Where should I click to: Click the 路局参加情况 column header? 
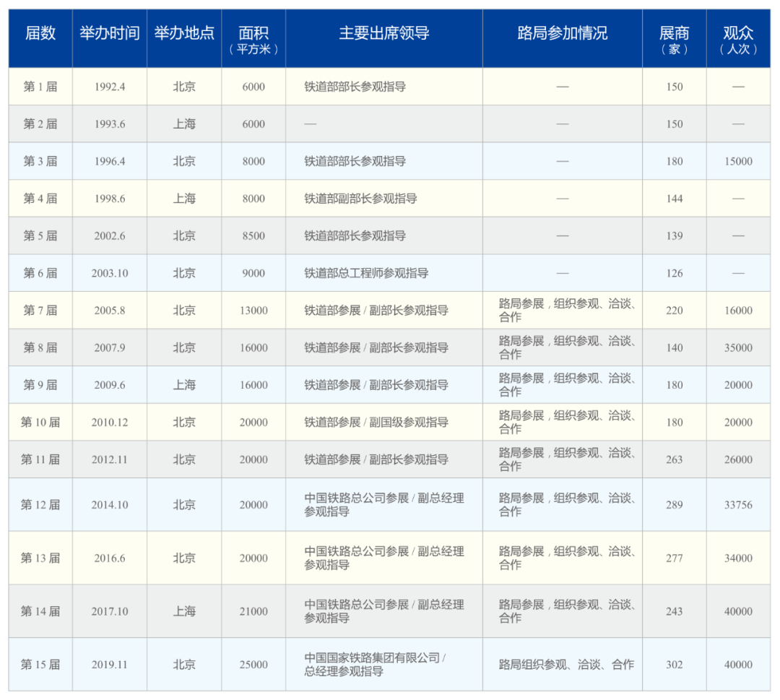pyautogui.click(x=561, y=33)
